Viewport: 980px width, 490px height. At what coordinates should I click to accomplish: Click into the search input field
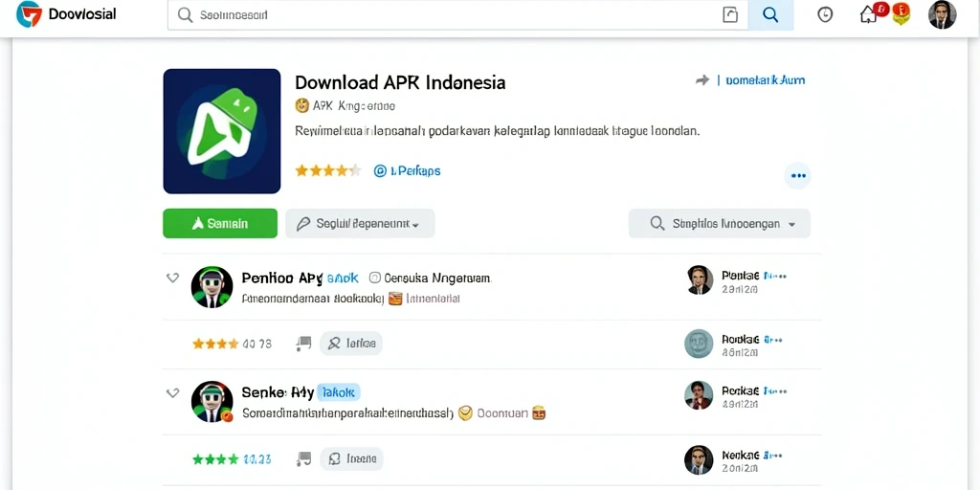click(x=457, y=15)
